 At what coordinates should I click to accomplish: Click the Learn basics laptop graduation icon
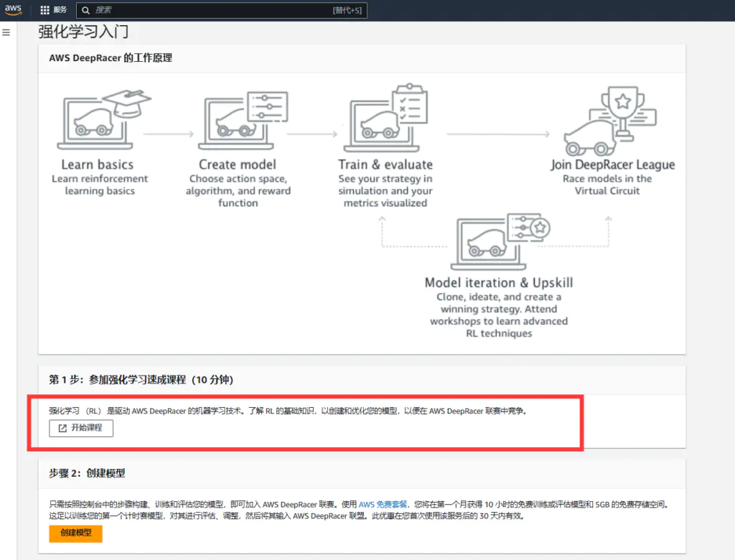tap(104, 120)
